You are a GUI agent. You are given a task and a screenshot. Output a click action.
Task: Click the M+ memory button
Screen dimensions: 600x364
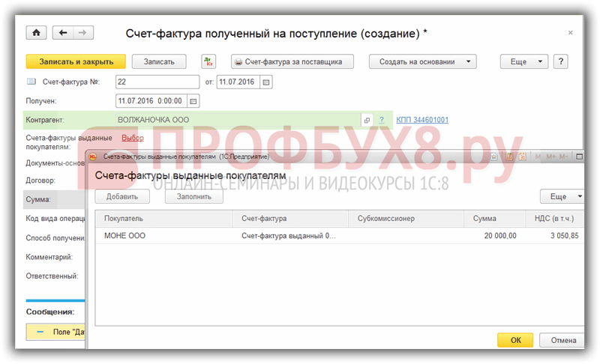coord(551,157)
